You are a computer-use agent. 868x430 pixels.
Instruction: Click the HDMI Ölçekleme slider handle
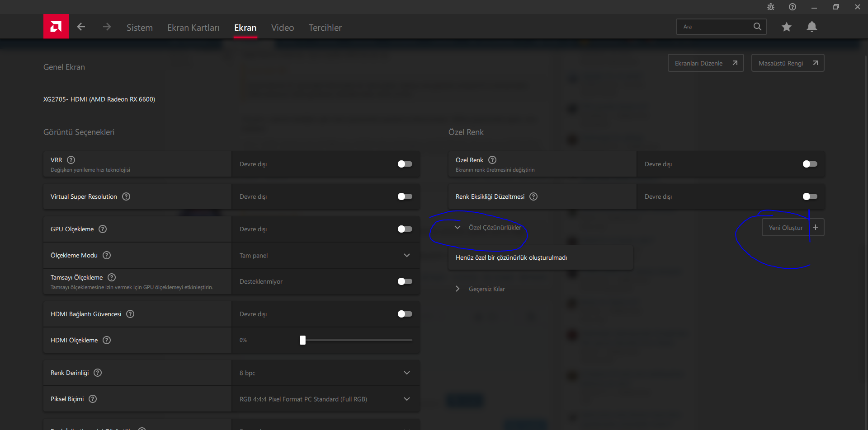pyautogui.click(x=303, y=340)
